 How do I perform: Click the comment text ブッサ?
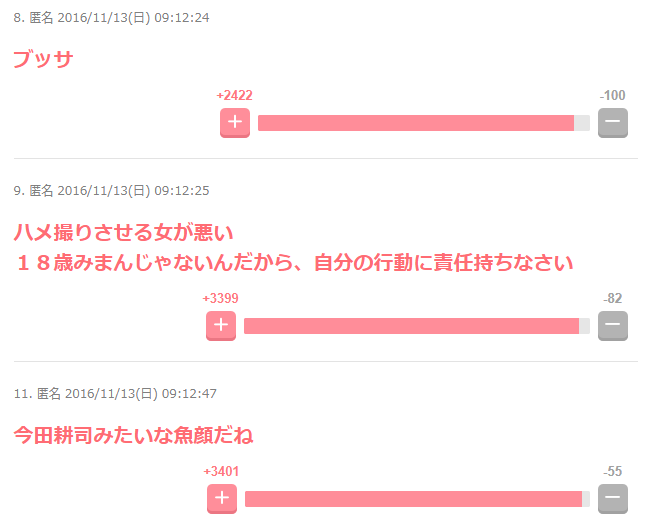(43, 58)
